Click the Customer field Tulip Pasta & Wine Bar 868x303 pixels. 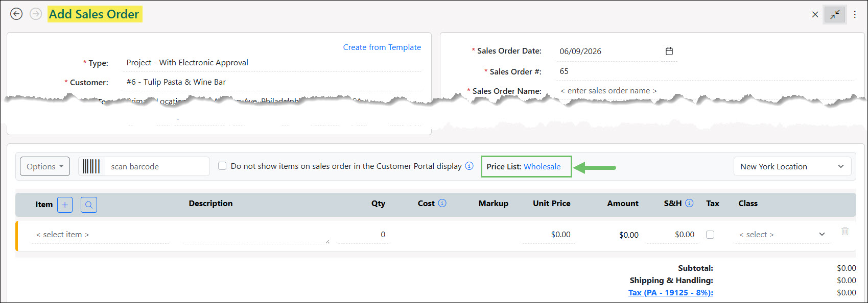pyautogui.click(x=272, y=82)
